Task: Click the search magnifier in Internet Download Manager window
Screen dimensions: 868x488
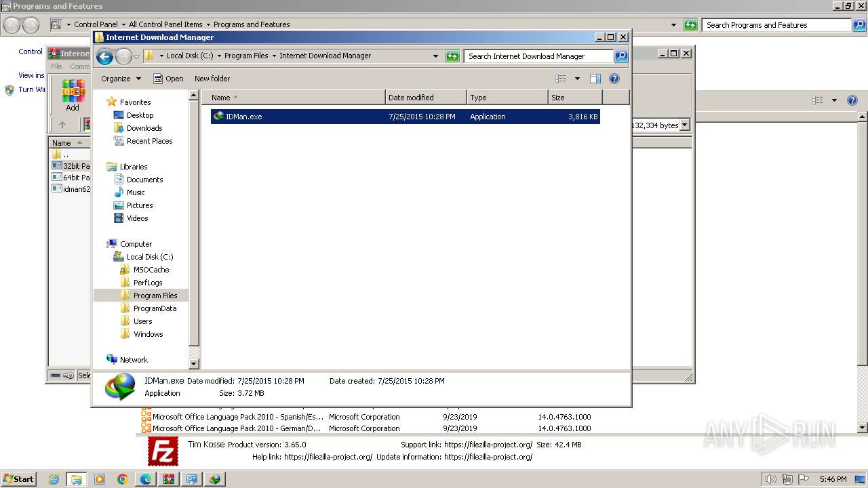Action: click(621, 56)
